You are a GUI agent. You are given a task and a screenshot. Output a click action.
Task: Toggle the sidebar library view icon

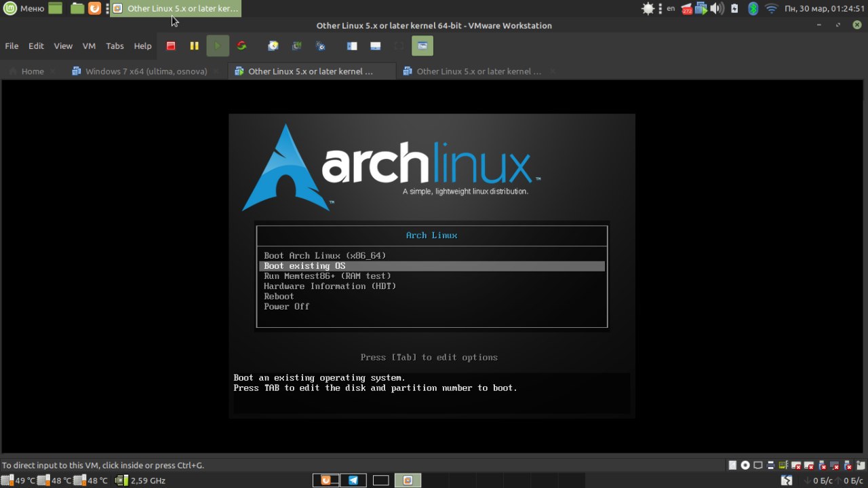pos(352,46)
